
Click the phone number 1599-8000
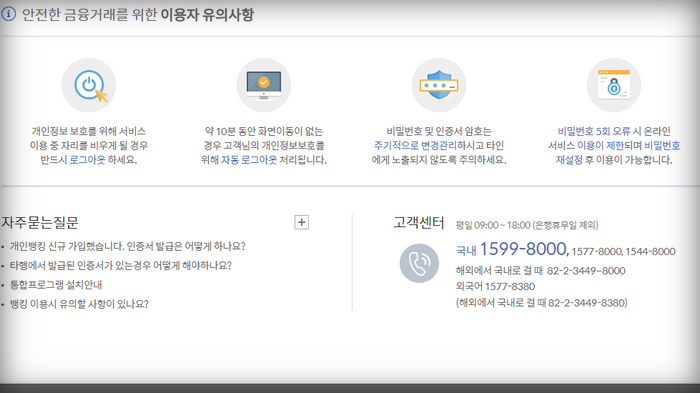click(x=524, y=249)
